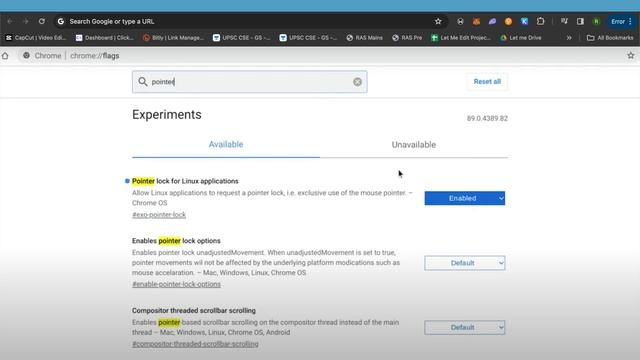This screenshot has width=640, height=360.
Task: Open the Bitly Link Manager bookmark
Action: [173, 38]
